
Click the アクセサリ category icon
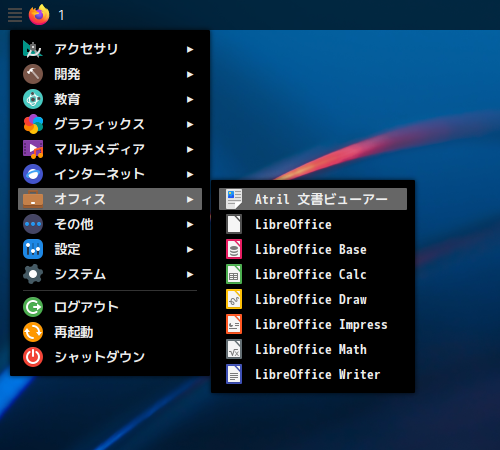(33, 49)
